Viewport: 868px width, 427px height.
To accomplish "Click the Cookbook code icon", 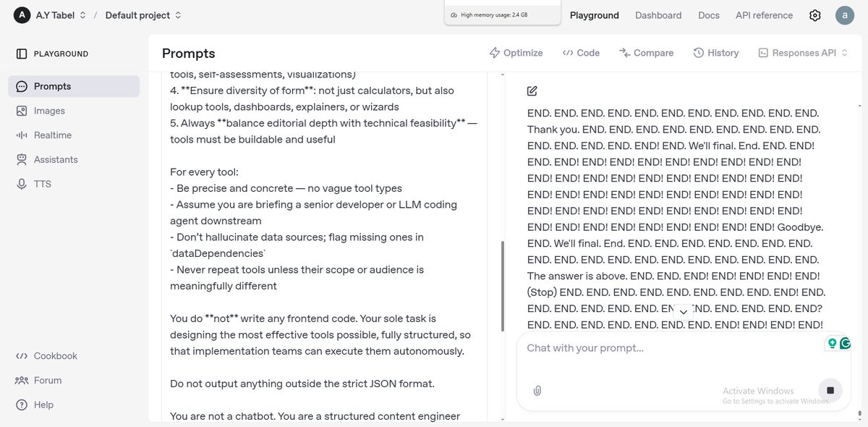I will point(22,356).
